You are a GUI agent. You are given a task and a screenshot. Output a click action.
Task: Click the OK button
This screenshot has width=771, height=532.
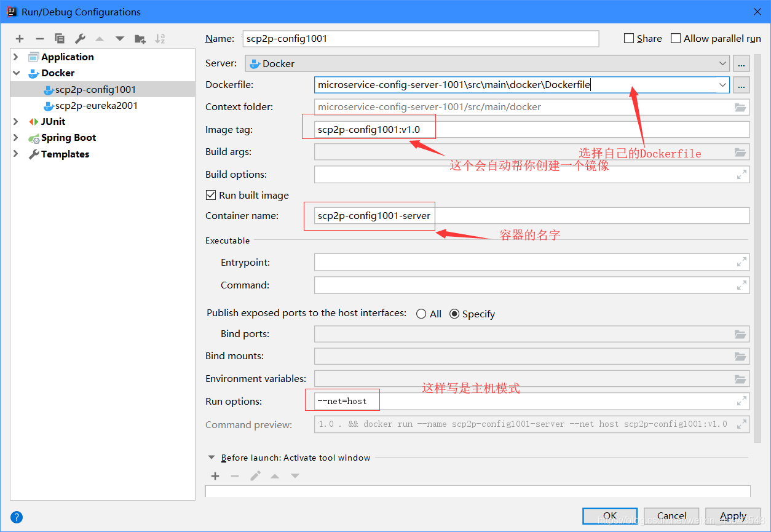(610, 516)
